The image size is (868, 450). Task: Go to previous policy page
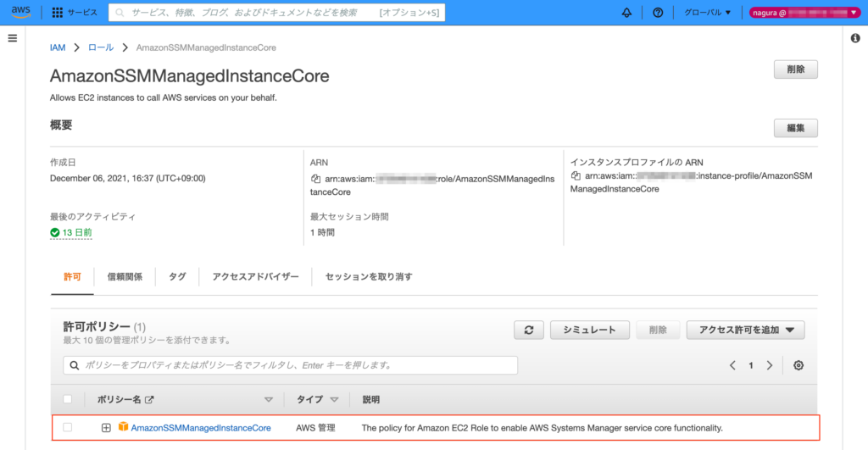(x=732, y=365)
